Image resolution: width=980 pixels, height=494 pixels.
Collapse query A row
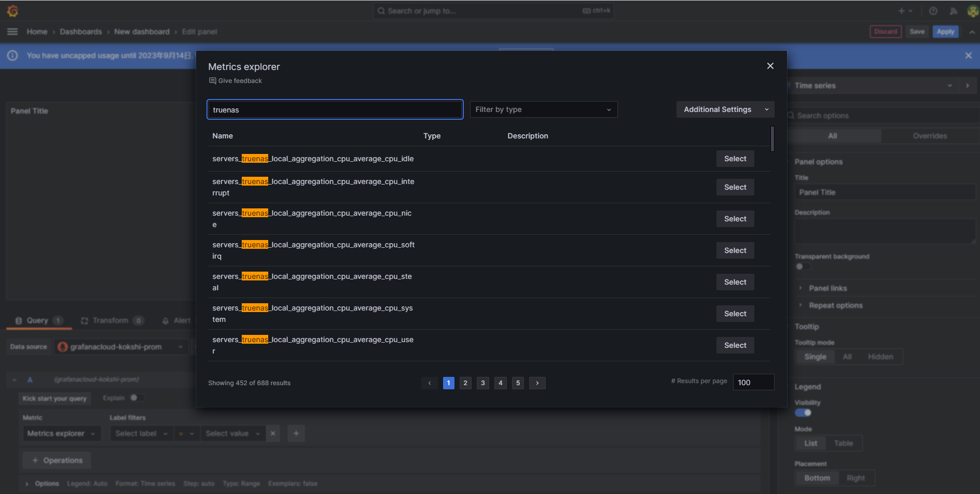tap(15, 379)
